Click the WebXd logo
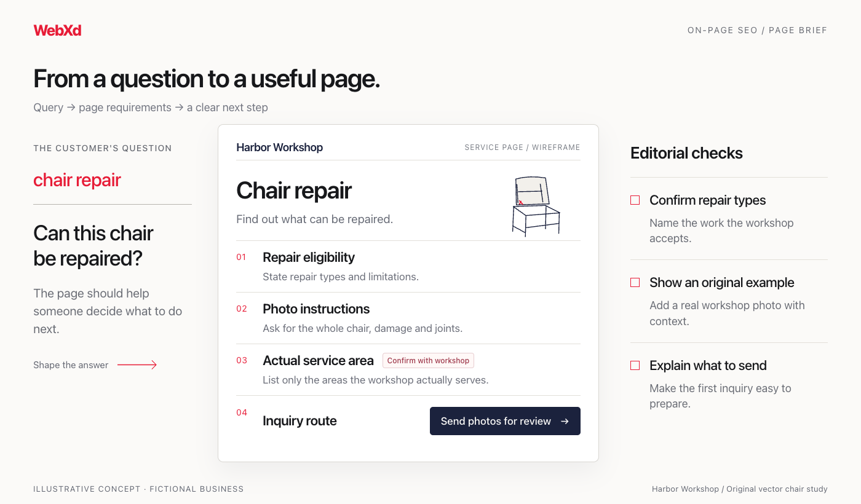Screen dimensions: 861x504 pos(57,30)
